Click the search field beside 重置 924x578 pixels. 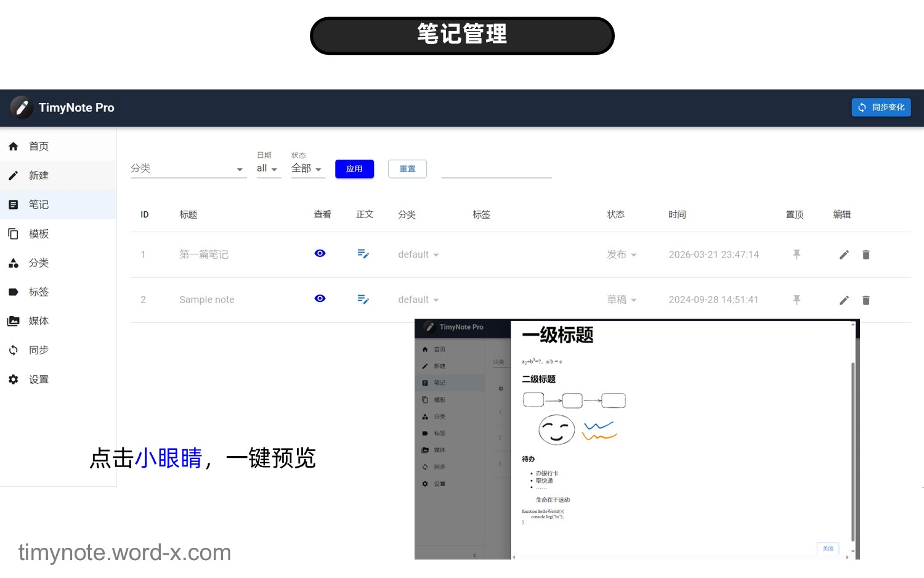pos(496,169)
